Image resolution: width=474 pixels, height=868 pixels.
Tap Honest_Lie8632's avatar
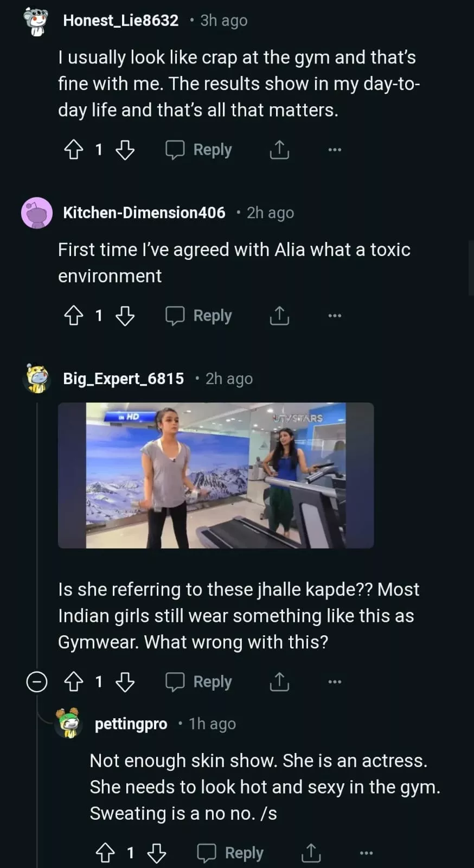[36, 22]
